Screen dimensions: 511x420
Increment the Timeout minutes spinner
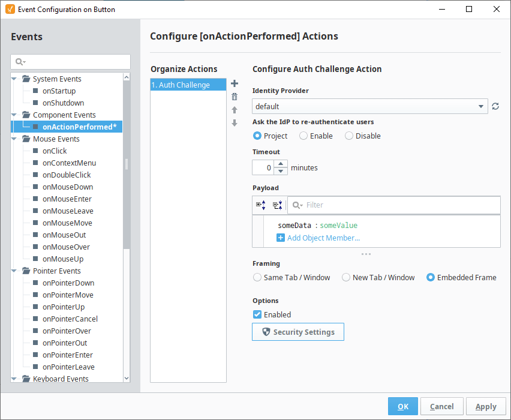279,164
